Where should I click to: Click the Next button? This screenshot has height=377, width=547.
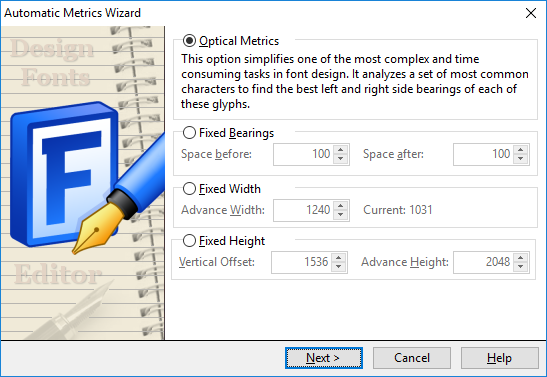pyautogui.click(x=324, y=358)
